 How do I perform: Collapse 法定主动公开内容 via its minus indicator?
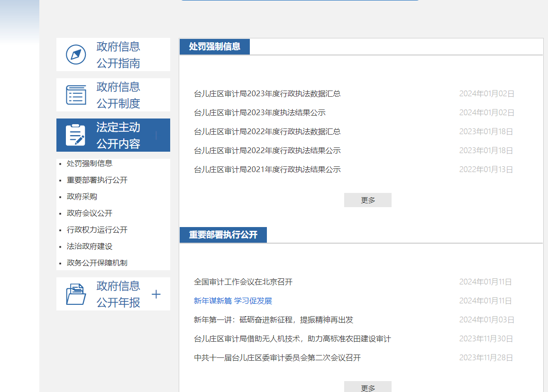click(x=156, y=135)
